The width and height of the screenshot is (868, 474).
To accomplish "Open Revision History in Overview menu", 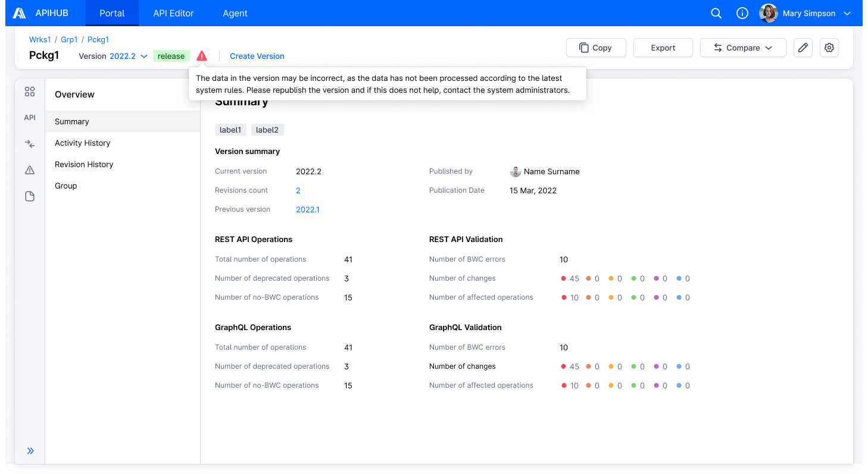I will [x=123, y=164].
